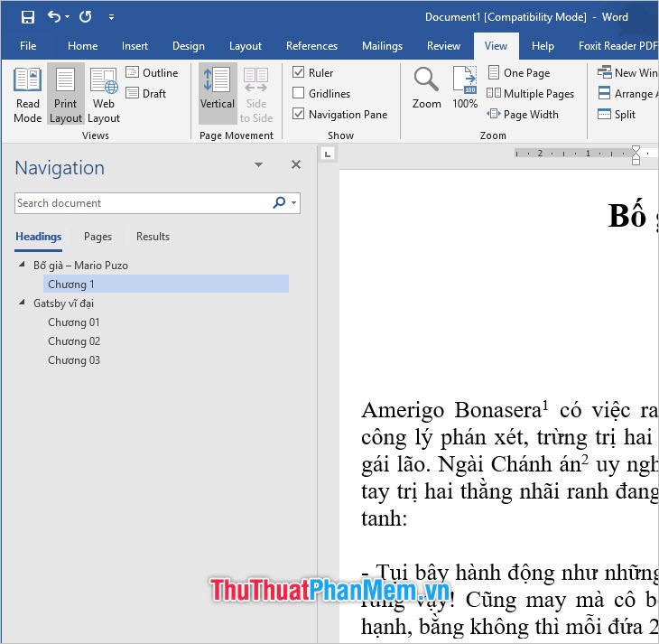Click the search magnifier icon
Screen dimensions: 659x644
(279, 202)
